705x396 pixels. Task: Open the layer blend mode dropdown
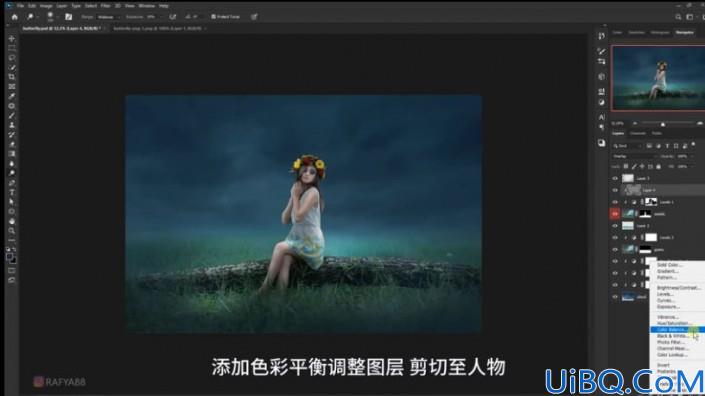tap(635, 156)
